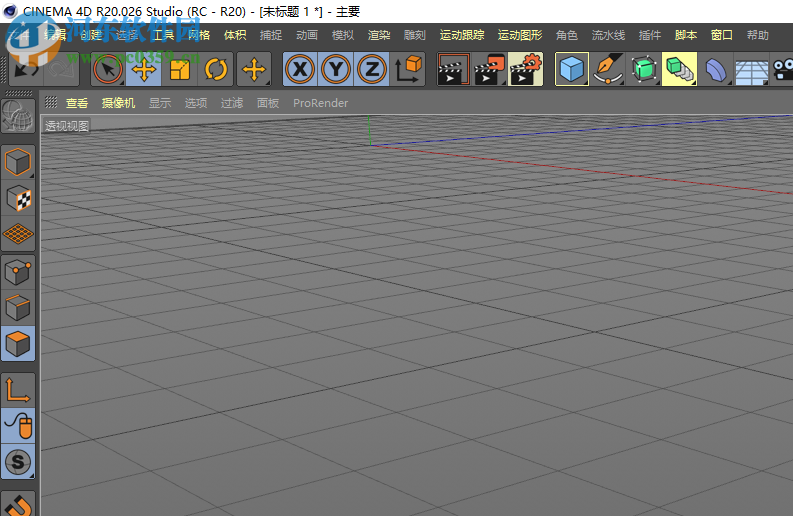Add a Camera object

(x=782, y=69)
